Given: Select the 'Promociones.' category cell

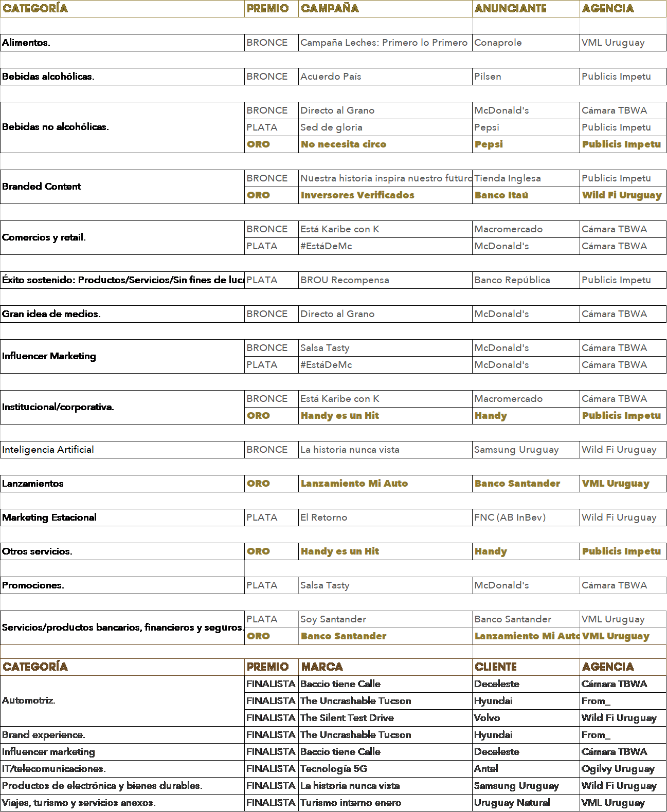Looking at the screenshot, I should [x=122, y=585].
